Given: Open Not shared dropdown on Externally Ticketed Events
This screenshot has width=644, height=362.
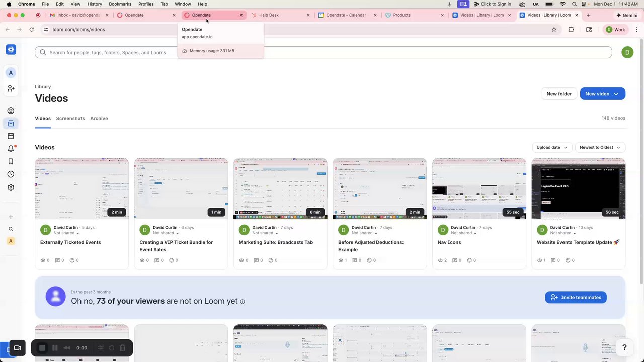Looking at the screenshot, I should click(67, 233).
